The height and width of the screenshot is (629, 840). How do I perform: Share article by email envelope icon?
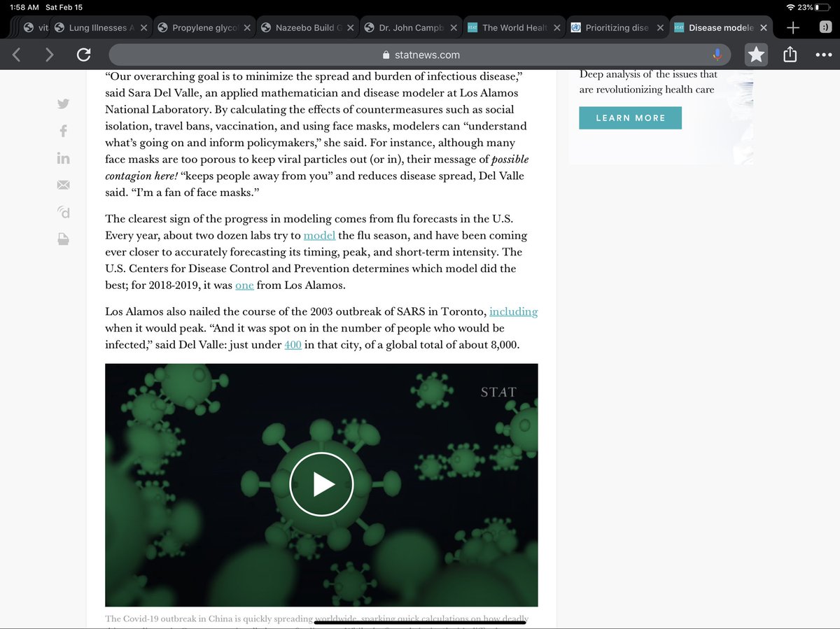click(x=63, y=185)
